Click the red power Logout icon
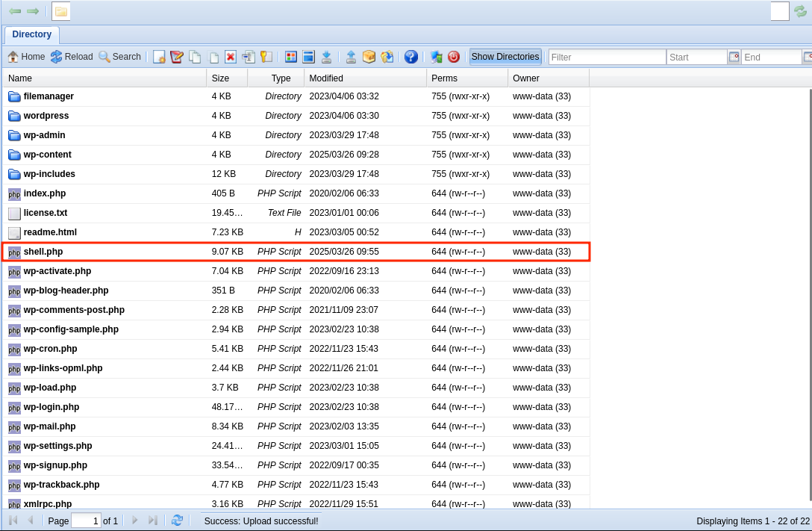 click(454, 57)
